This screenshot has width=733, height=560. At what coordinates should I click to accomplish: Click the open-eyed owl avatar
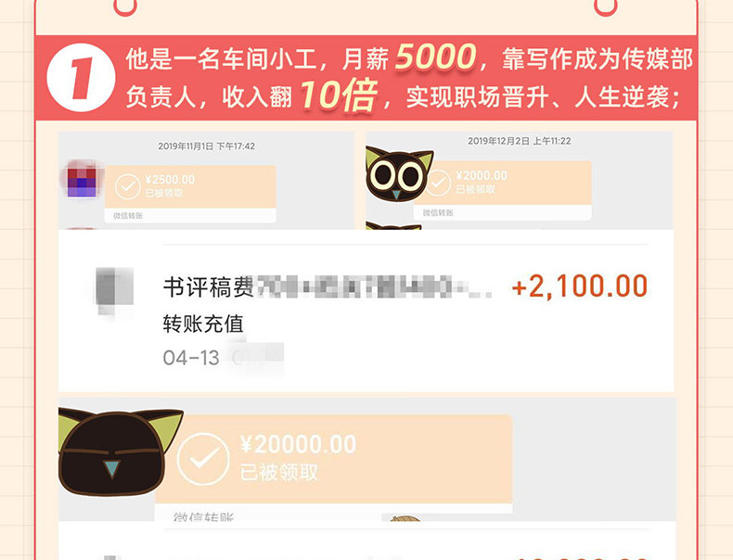pos(398,173)
